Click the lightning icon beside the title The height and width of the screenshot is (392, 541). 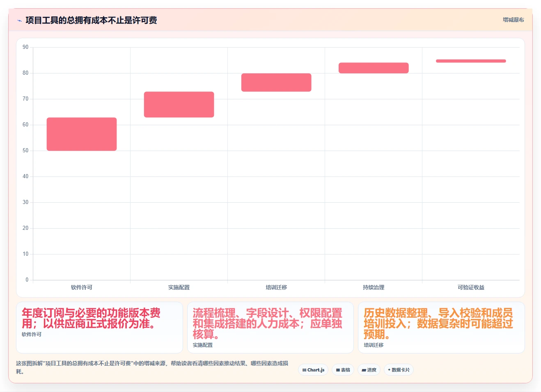coord(19,21)
